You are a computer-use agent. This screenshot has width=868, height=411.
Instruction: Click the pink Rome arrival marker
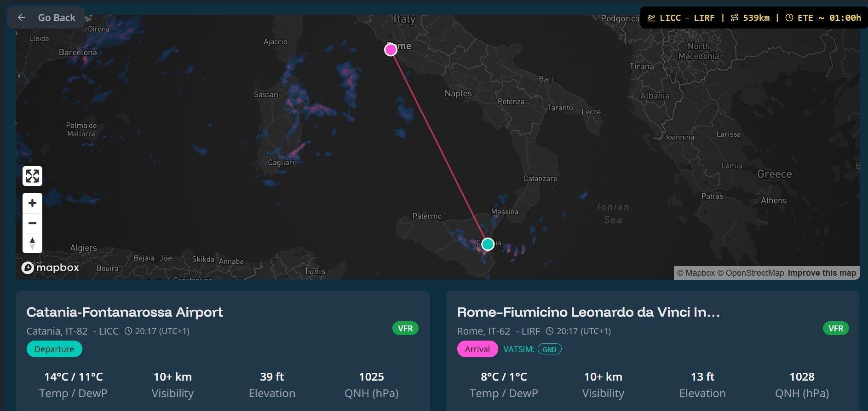coord(391,50)
